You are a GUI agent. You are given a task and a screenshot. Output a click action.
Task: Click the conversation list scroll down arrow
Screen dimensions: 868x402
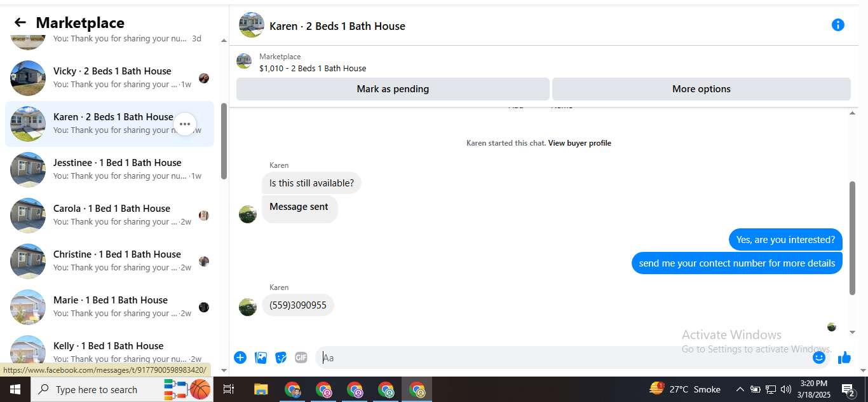[x=224, y=370]
